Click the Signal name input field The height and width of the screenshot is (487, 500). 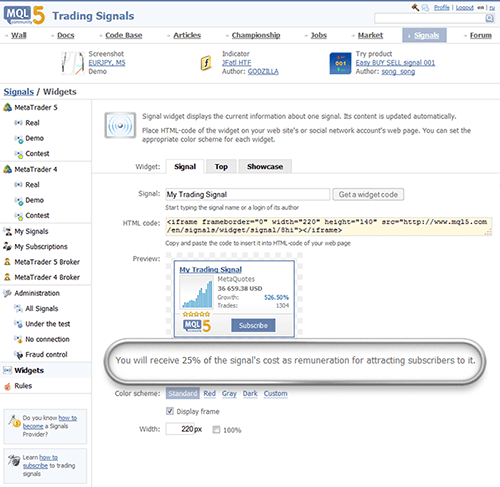coord(248,194)
